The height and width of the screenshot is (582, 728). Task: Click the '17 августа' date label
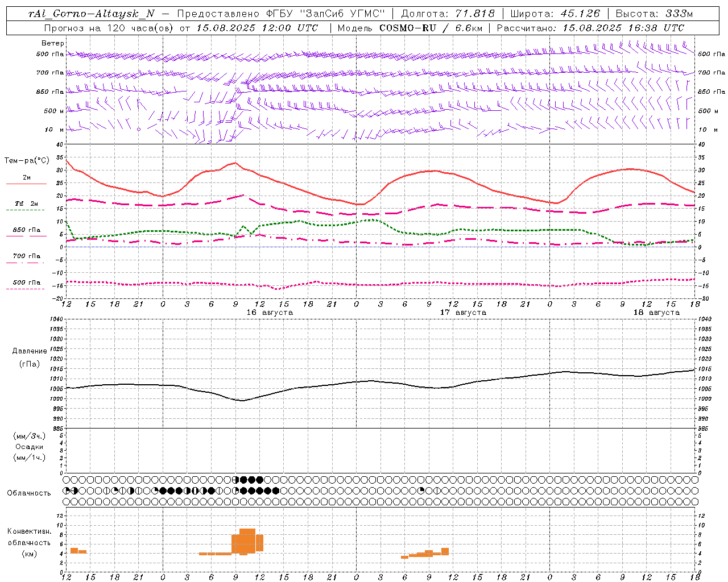tap(463, 313)
